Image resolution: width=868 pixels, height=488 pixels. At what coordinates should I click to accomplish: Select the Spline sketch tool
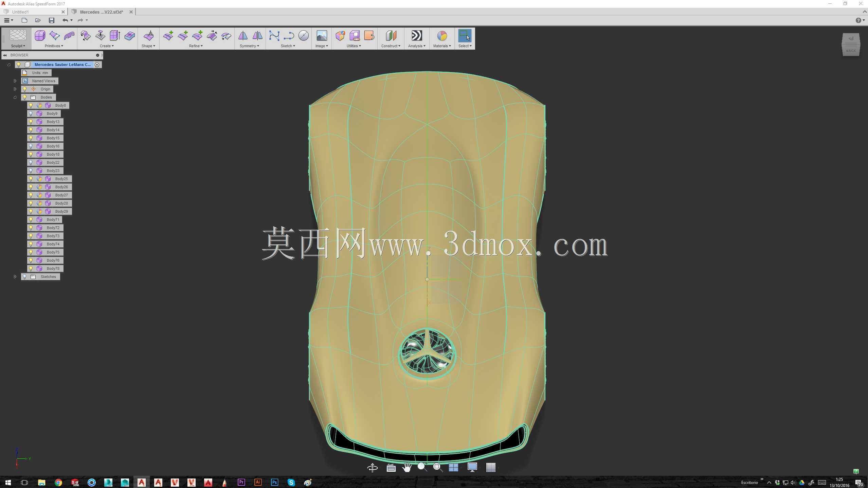(274, 35)
